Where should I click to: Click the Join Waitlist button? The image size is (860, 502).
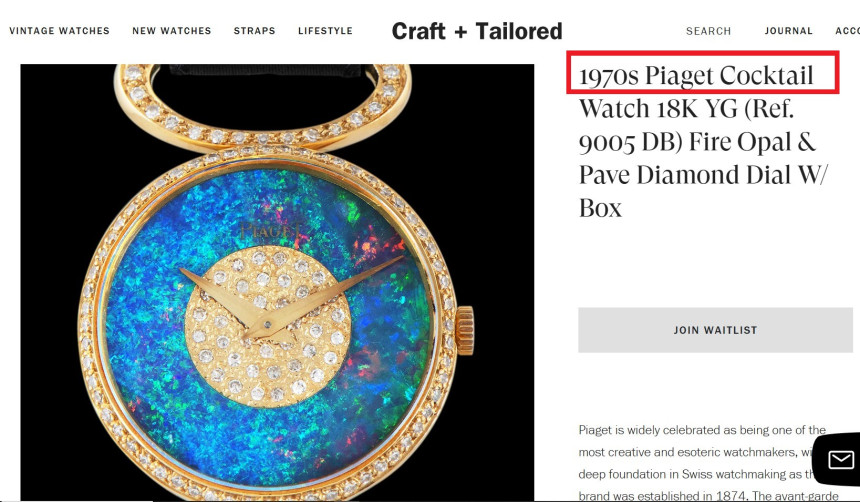click(715, 330)
